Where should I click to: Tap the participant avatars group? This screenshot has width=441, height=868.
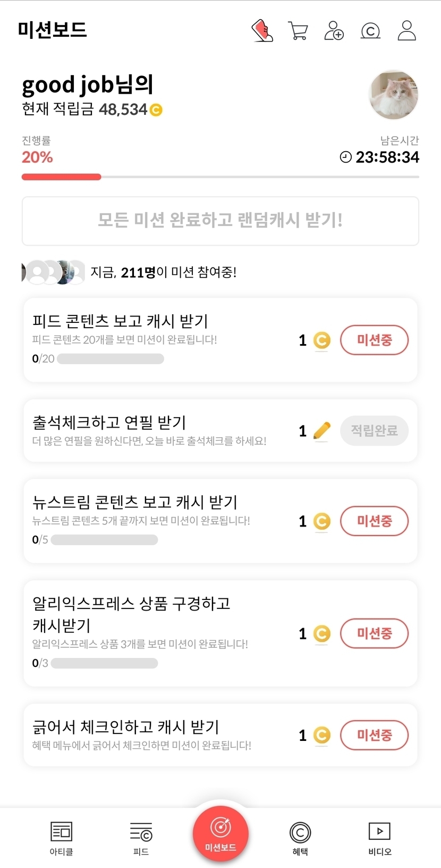click(x=53, y=272)
